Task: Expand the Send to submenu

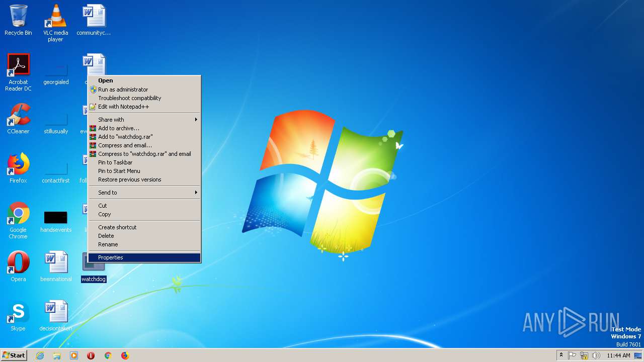Action: (144, 193)
